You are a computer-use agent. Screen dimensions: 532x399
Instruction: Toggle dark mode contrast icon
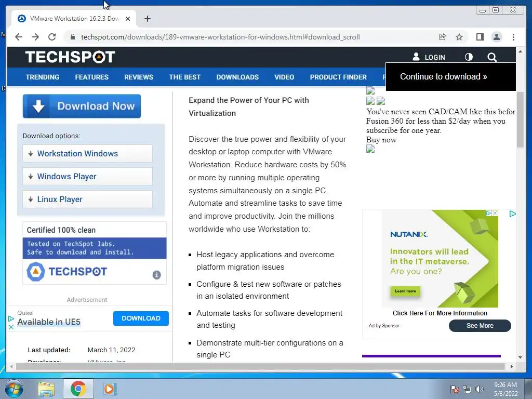tap(469, 57)
